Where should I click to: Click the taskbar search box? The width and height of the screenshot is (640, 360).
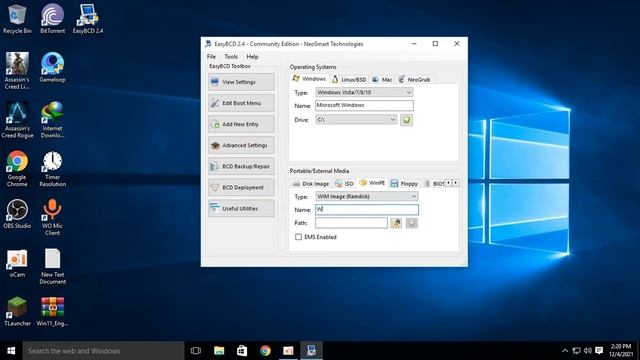pyautogui.click(x=103, y=351)
